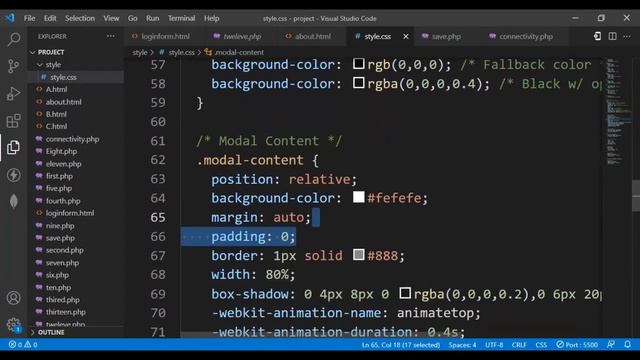Image resolution: width=640 pixels, height=360 pixels.
Task: Click the #888 border color swatch
Action: click(x=358, y=255)
